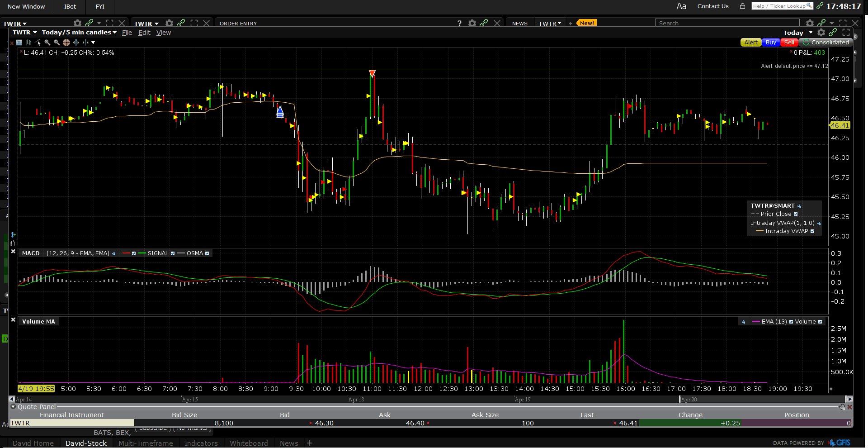Open the View menu

coord(163,33)
